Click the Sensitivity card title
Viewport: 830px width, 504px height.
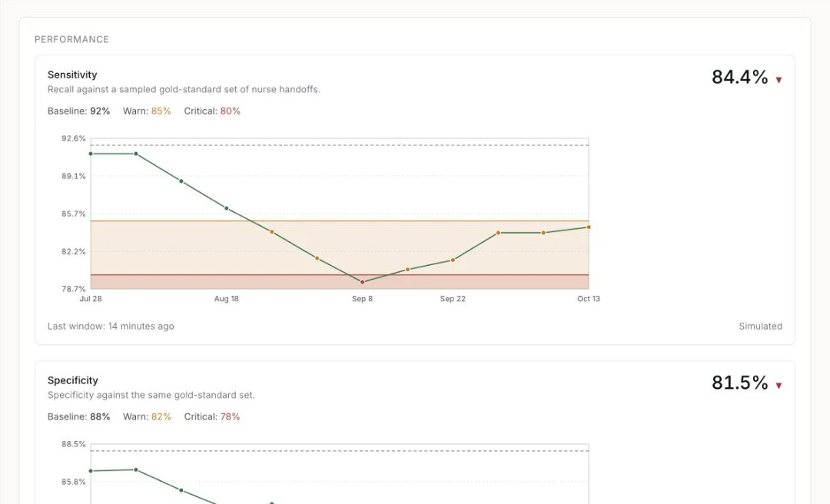72,75
